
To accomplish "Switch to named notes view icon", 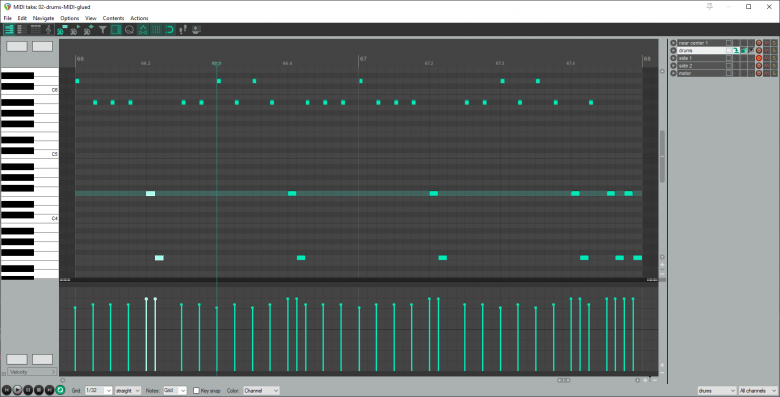I will point(22,30).
